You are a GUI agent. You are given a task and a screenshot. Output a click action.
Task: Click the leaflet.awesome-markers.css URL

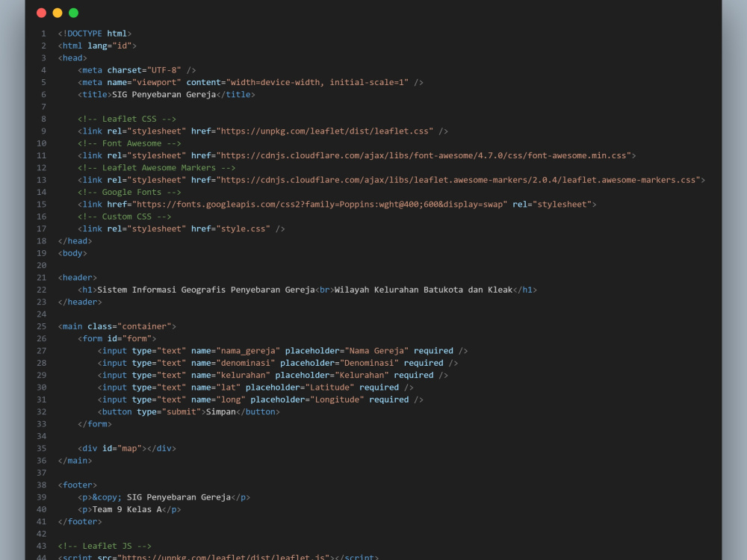click(459, 180)
